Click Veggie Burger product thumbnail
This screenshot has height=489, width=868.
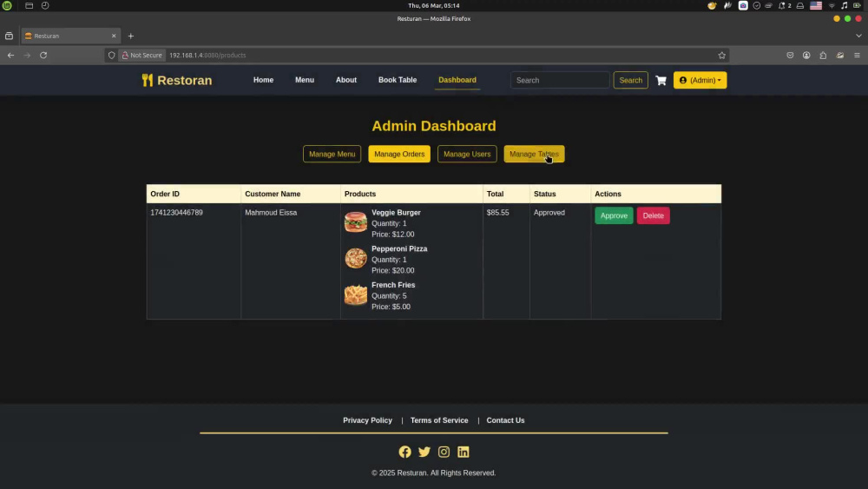[x=355, y=222]
